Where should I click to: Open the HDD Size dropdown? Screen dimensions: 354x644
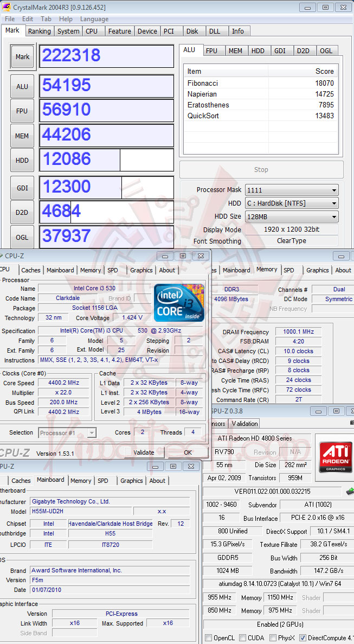pos(291,216)
